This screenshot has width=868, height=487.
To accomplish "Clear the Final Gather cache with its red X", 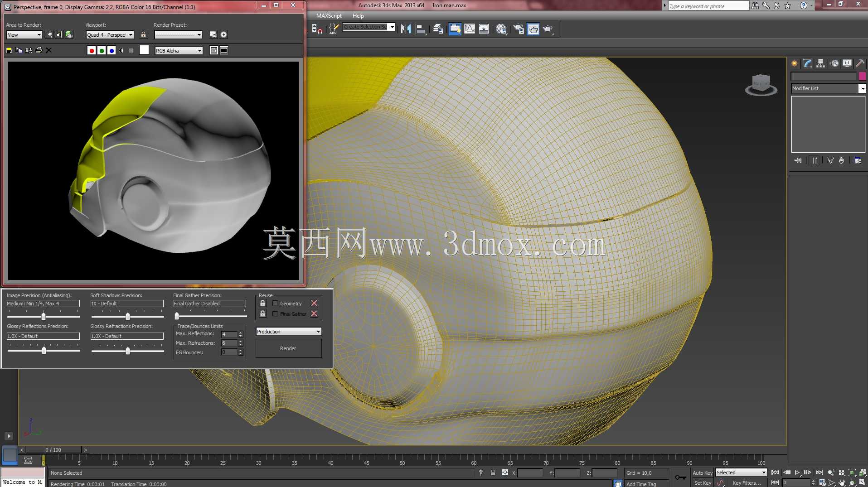I will pyautogui.click(x=314, y=313).
